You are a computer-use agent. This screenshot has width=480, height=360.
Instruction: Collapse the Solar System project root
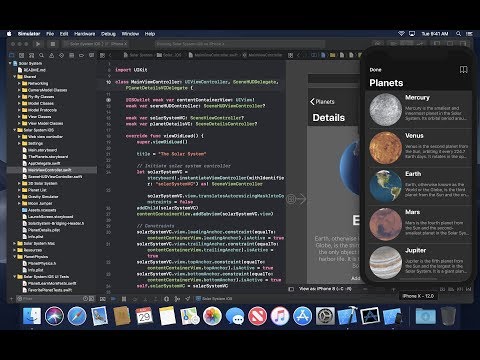click(x=10, y=63)
